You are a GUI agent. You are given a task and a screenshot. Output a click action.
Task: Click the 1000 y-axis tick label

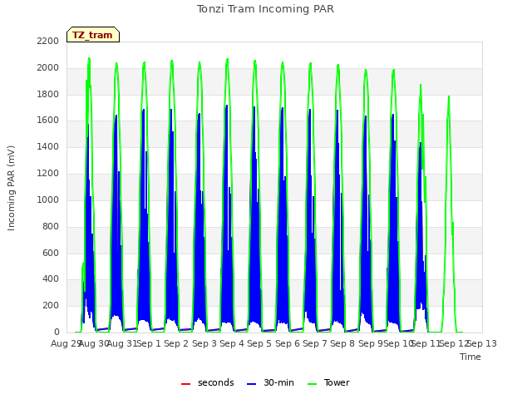click(48, 199)
